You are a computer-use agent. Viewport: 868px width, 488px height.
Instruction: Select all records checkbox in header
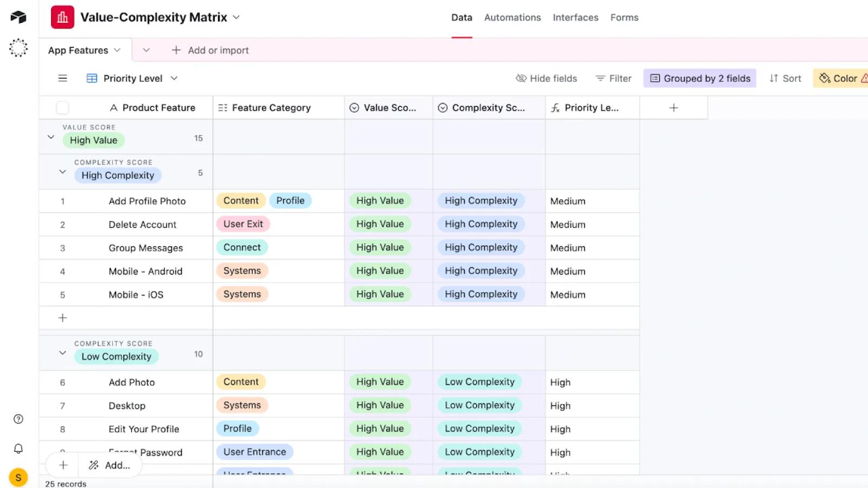click(62, 107)
